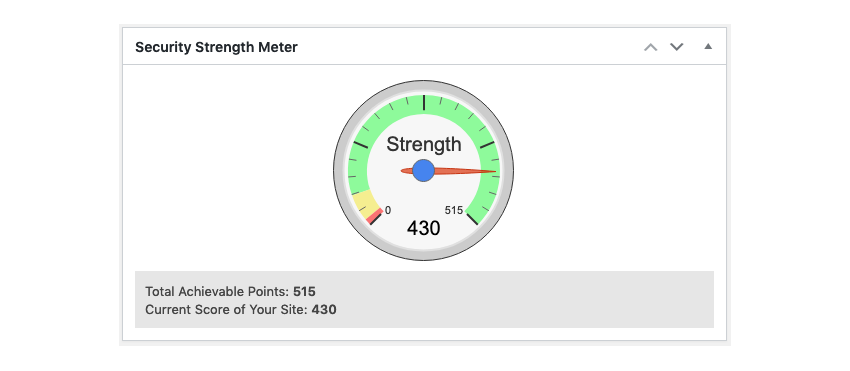
Task: Click the gray score summary box
Action: click(424, 299)
